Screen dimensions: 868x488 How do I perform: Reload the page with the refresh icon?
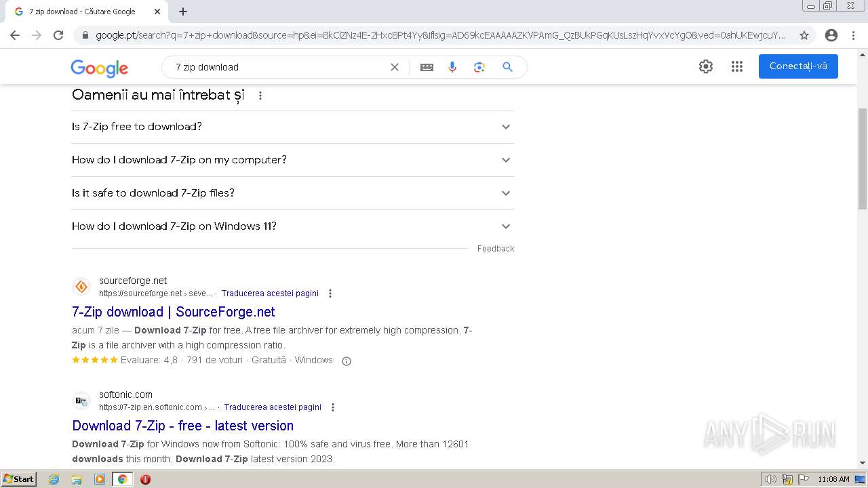click(58, 35)
